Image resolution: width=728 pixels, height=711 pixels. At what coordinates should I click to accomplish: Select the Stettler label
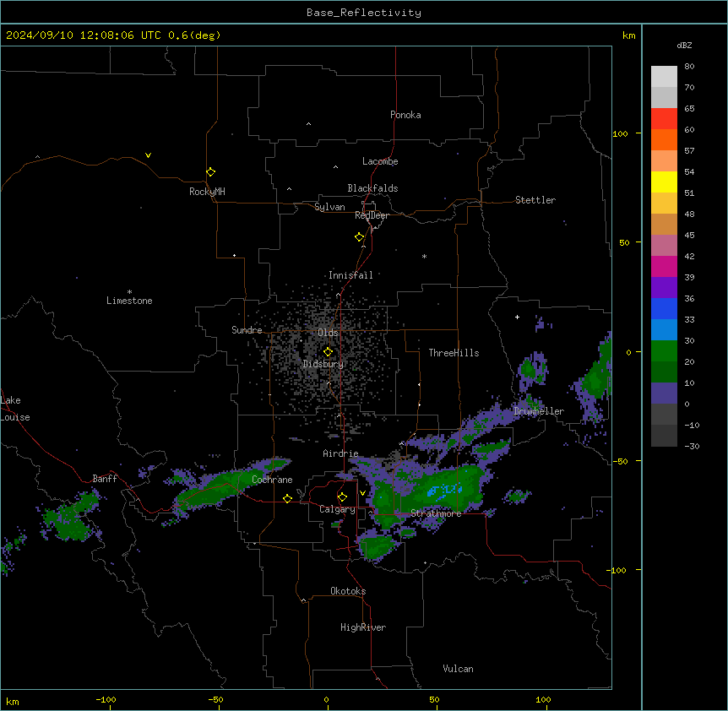535,200
